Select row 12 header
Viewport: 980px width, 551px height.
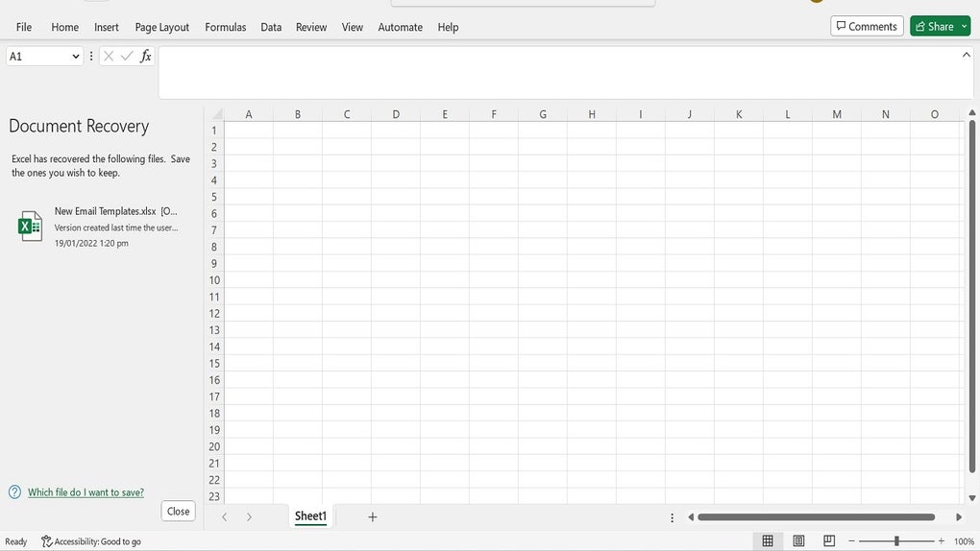[214, 314]
